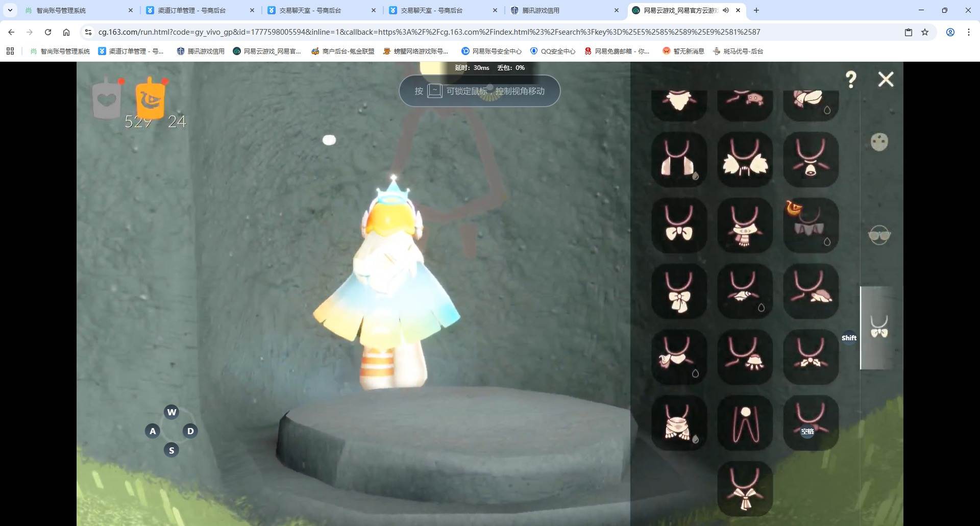Click the install app icon in address bar

coord(909,32)
